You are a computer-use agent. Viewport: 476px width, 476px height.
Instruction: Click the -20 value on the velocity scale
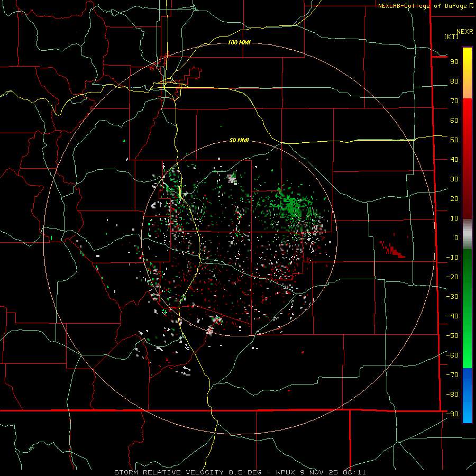click(452, 277)
